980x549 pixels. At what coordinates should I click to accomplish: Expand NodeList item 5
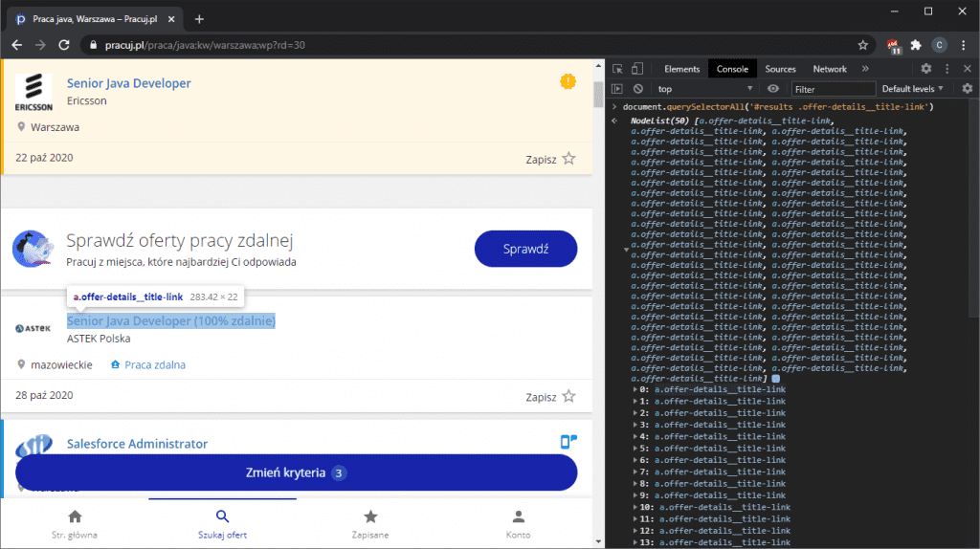click(x=635, y=449)
